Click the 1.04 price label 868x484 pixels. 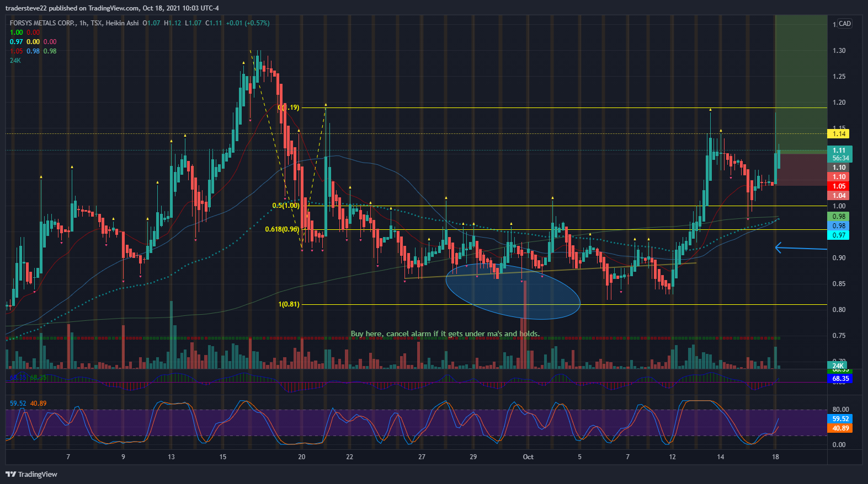(839, 196)
